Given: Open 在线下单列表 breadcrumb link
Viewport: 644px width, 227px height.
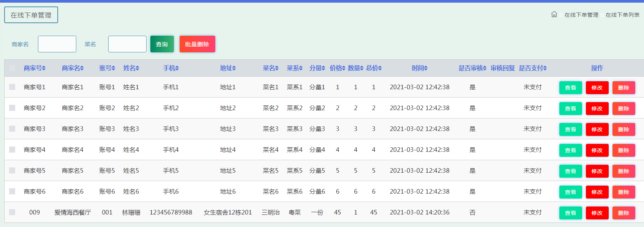Looking at the screenshot, I should 622,15.
